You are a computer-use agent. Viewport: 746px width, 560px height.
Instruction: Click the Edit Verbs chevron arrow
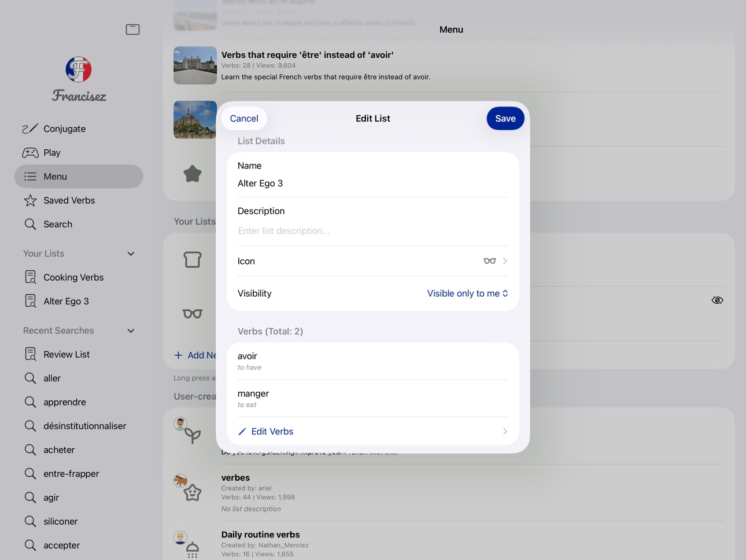pos(505,432)
